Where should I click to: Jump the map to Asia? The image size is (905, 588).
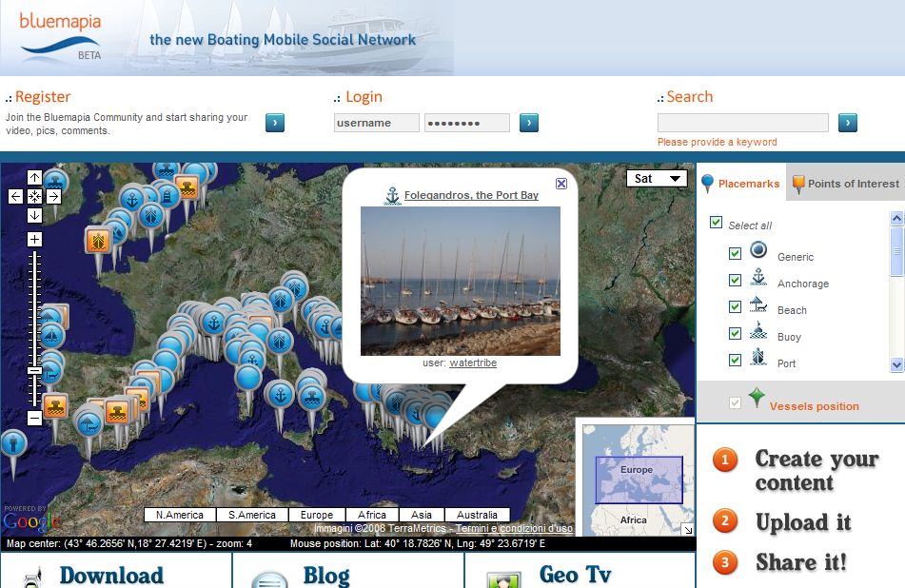click(422, 515)
